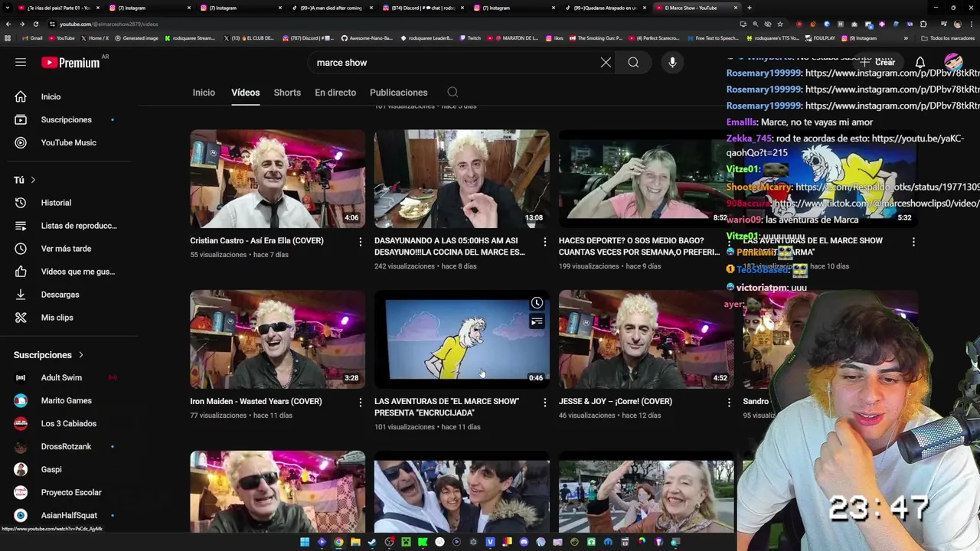Open File Explorer from the taskbar
The width and height of the screenshot is (980, 551).
[355, 543]
